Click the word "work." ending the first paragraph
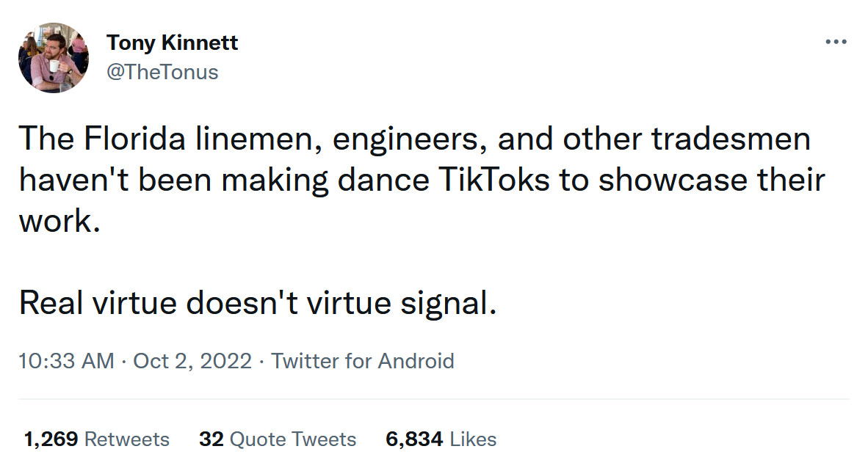The image size is (868, 471). 59,222
